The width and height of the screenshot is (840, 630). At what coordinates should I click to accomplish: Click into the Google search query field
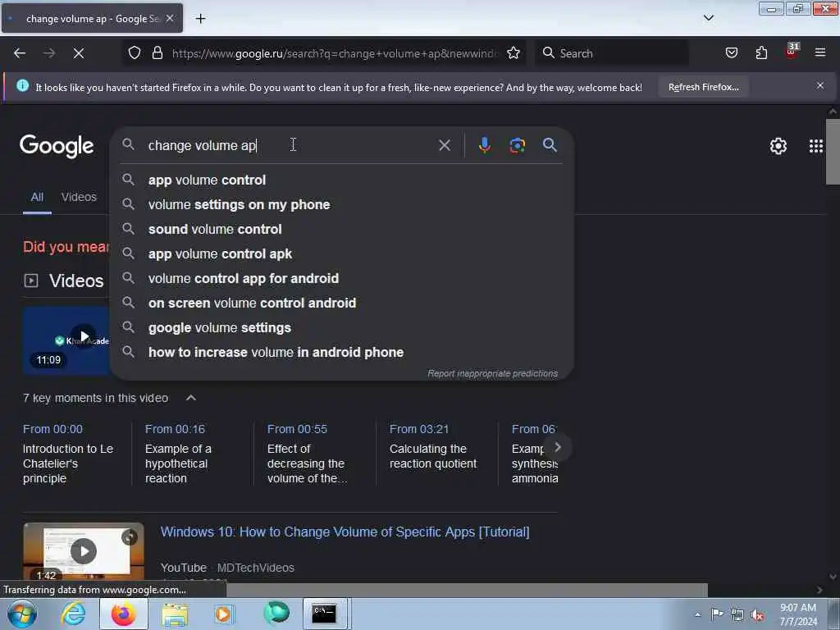[290, 145]
